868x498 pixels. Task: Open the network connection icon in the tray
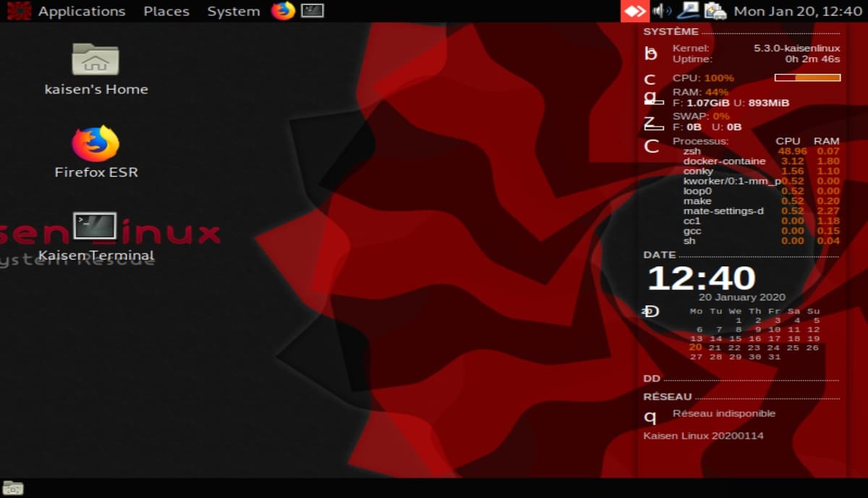click(689, 11)
